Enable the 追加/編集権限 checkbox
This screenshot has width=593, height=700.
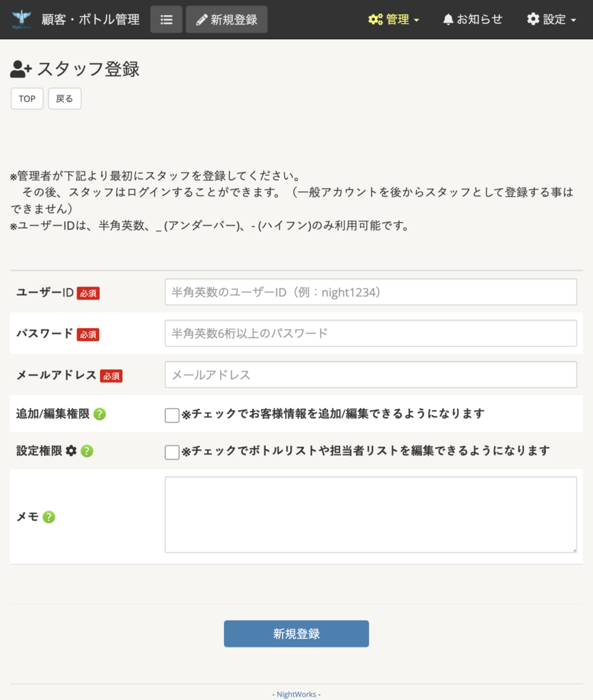point(171,415)
